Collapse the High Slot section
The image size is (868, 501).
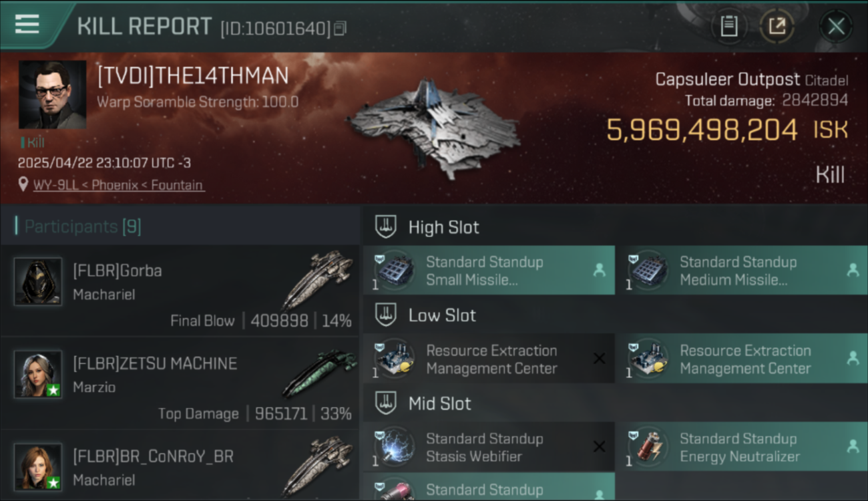614,227
